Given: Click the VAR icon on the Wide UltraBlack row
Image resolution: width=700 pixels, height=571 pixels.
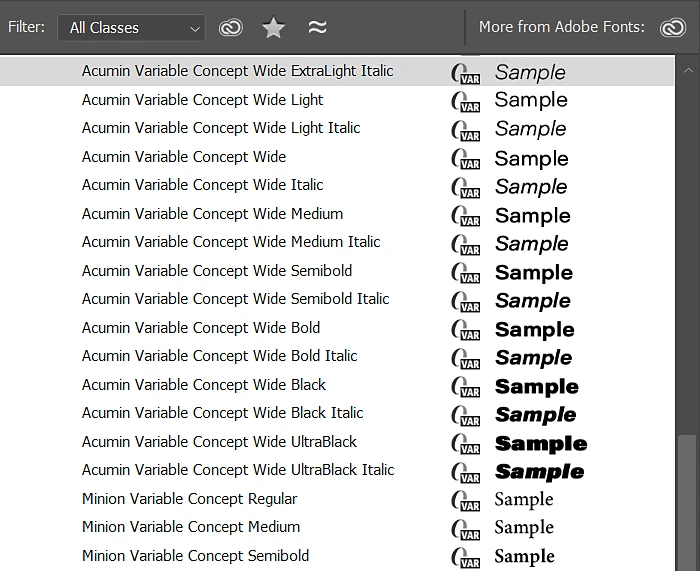Looking at the screenshot, I should [465, 445].
